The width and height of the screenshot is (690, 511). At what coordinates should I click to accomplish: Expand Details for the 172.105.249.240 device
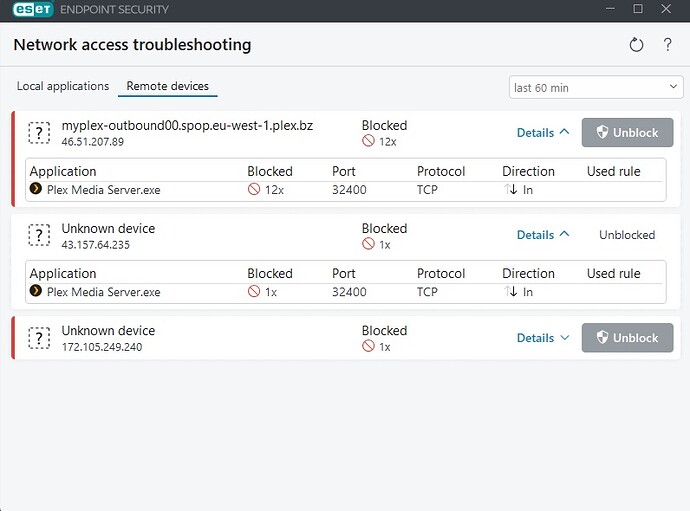coord(543,338)
